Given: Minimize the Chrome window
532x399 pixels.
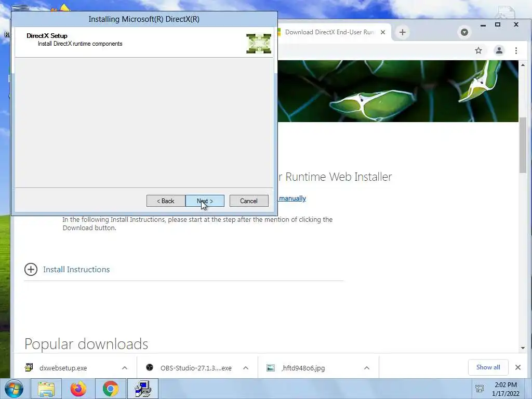Looking at the screenshot, I should 483,25.
